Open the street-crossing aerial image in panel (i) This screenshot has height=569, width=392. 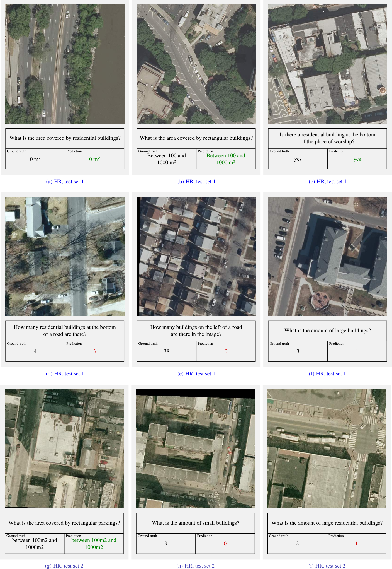tap(327, 449)
